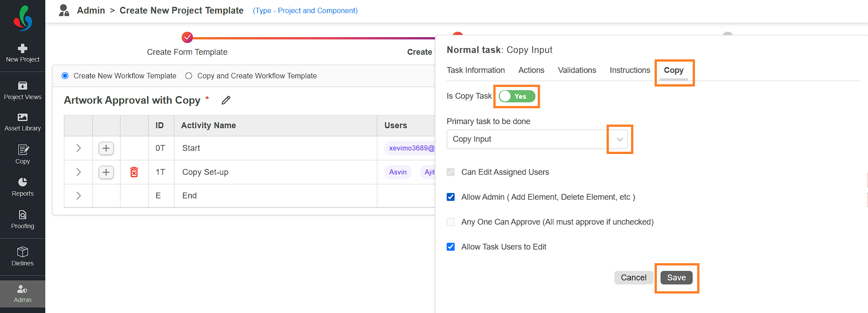Switch to the Actions tab
The height and width of the screenshot is (313, 868).
click(531, 70)
